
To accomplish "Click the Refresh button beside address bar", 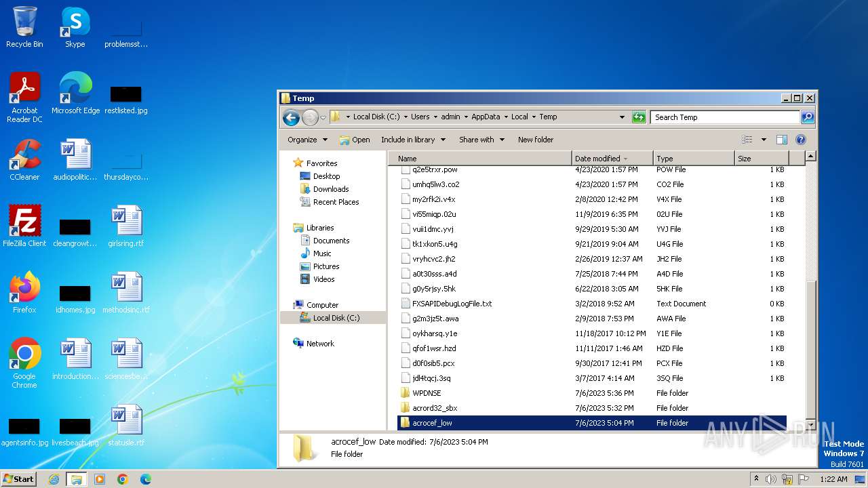I will (639, 117).
